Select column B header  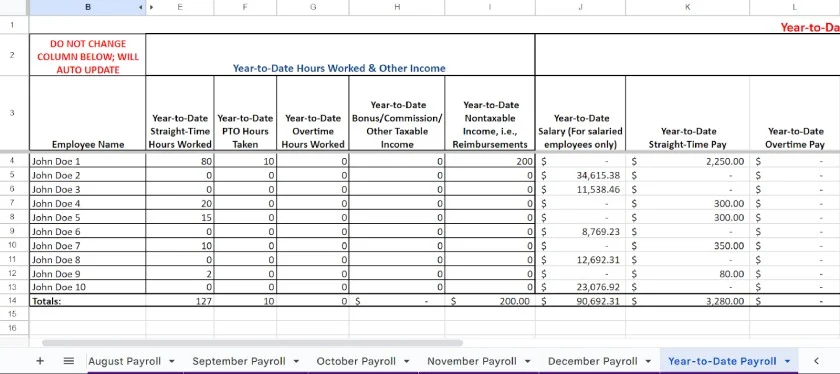click(87, 7)
